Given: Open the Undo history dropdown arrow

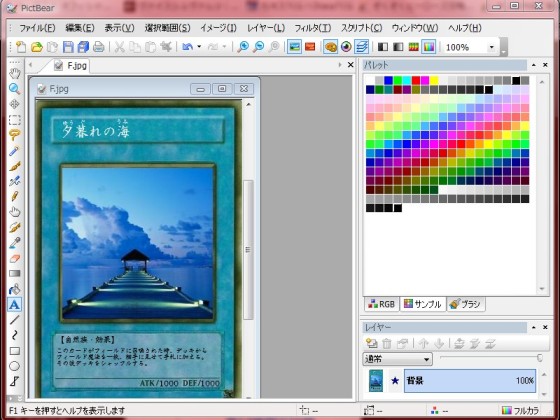Looking at the screenshot, I should tap(199, 47).
